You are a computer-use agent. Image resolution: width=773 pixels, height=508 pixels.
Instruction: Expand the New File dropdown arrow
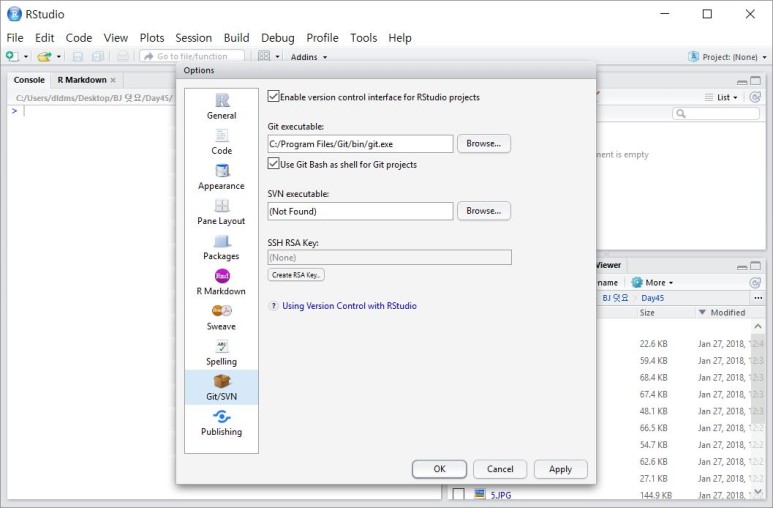pyautogui.click(x=26, y=57)
